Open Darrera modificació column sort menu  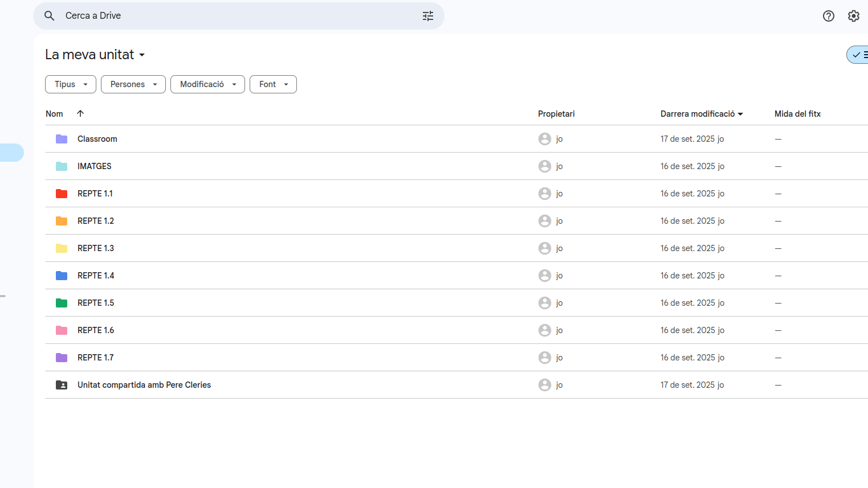click(x=702, y=114)
